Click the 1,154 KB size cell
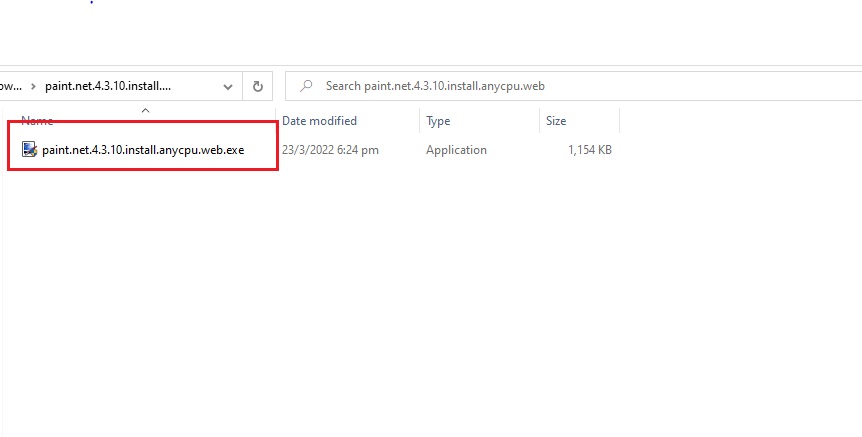The height and width of the screenshot is (437, 862). pyautogui.click(x=589, y=150)
